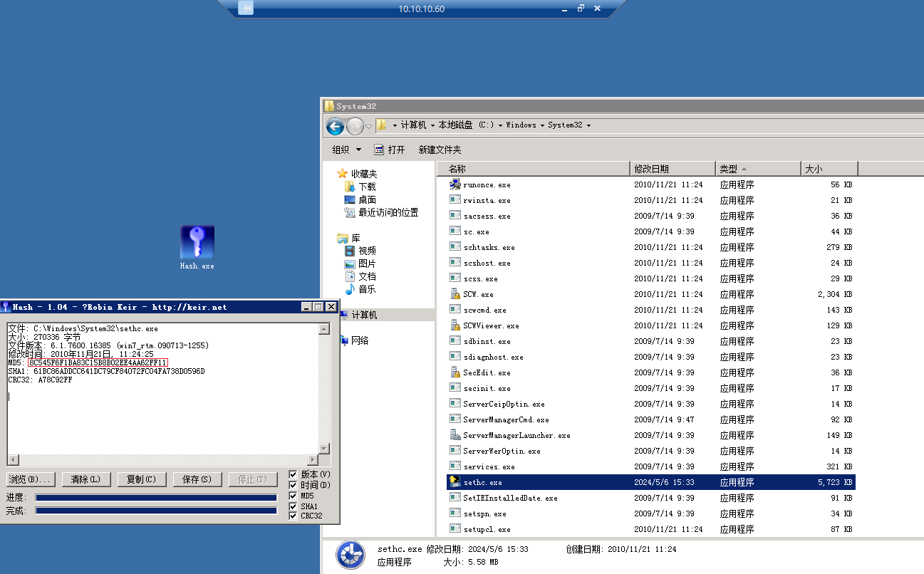
Task: Click the sethc.exe file icon
Action: point(455,482)
